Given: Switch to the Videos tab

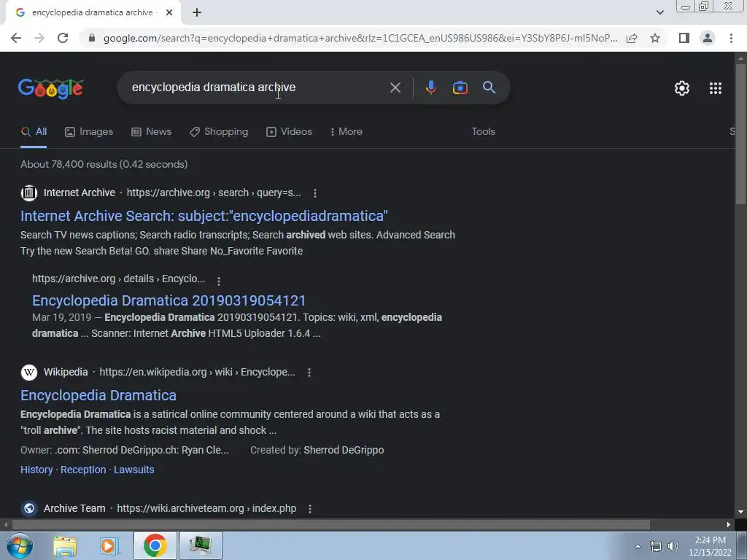Looking at the screenshot, I should point(289,132).
